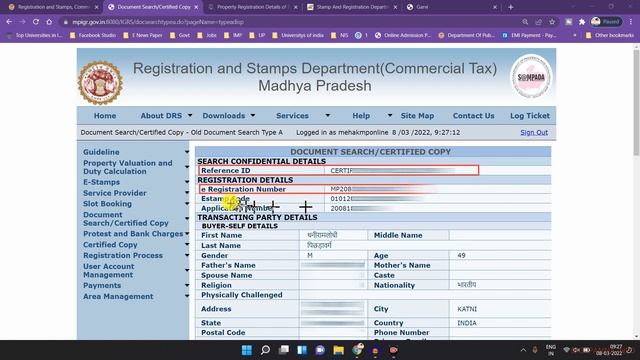The height and width of the screenshot is (360, 640).
Task: Click the share icon in address bar
Action: point(538,22)
